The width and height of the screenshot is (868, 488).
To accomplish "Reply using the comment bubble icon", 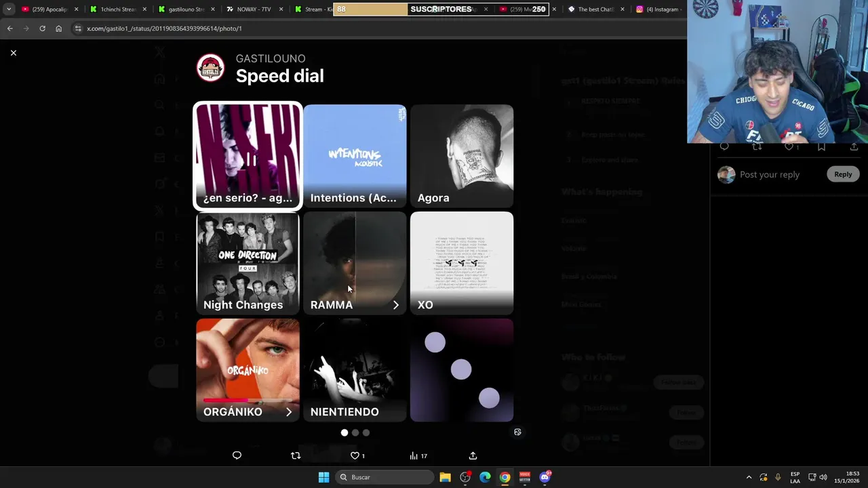I will tap(237, 455).
